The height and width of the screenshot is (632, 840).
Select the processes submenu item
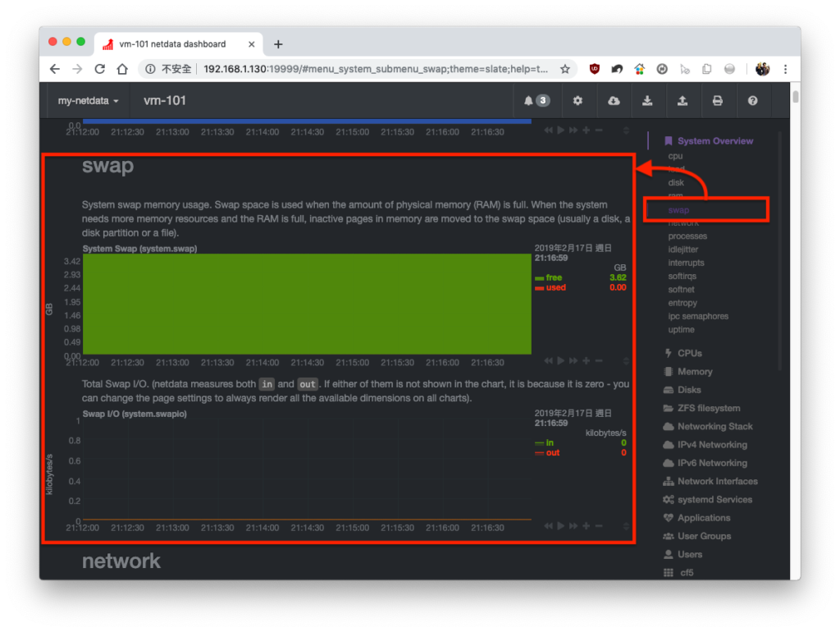point(687,236)
